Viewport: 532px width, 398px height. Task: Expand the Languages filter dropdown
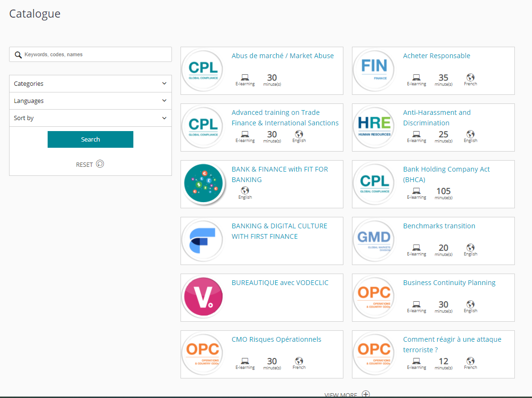tap(90, 101)
